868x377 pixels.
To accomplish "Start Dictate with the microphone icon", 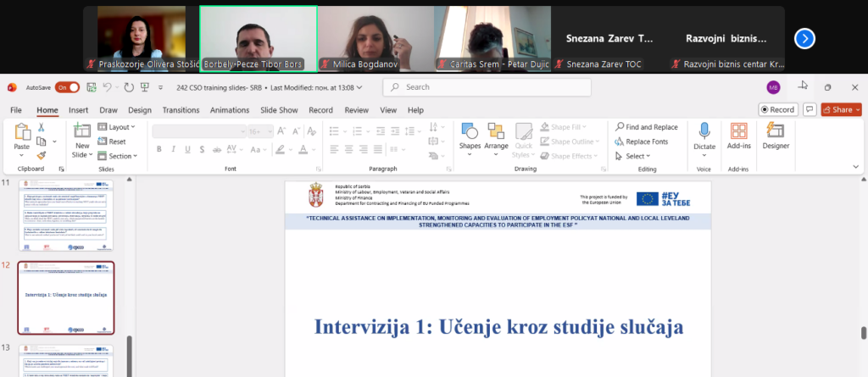I will pos(704,136).
